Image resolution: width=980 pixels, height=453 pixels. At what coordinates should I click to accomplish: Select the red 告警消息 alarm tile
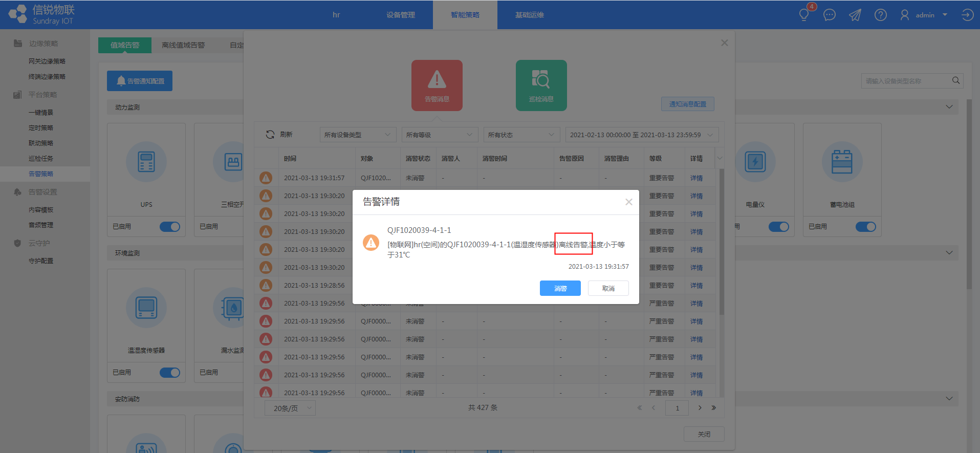click(x=437, y=85)
